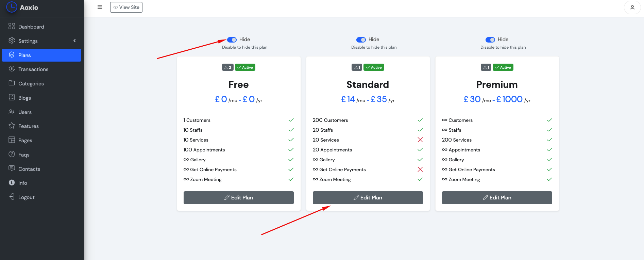Screen dimensions: 644x260
Task: Click Edit Plan for the Premium plan
Action: pyautogui.click(x=497, y=198)
